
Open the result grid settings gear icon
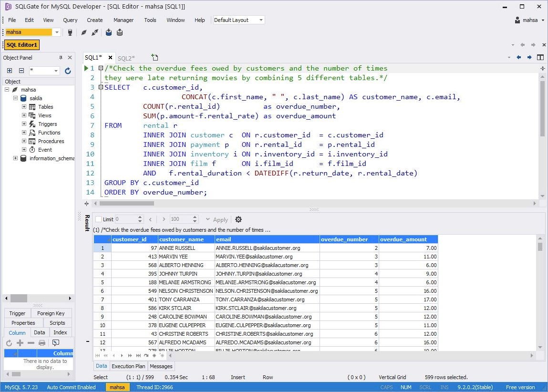(238, 219)
